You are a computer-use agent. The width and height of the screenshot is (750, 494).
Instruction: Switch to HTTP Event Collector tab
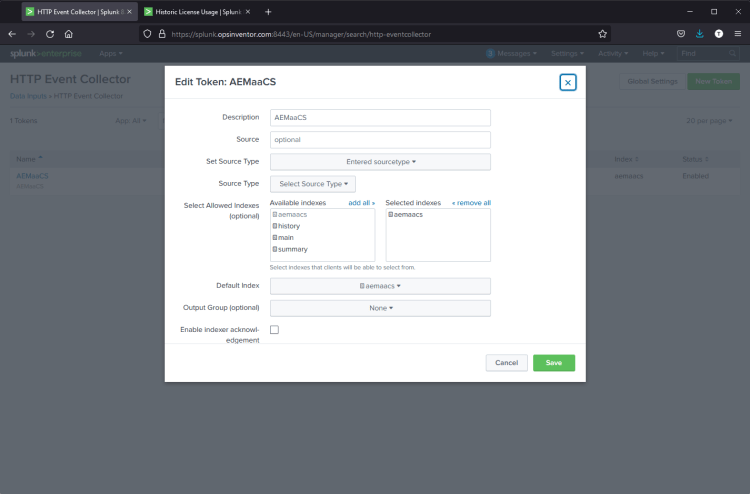coord(79,12)
